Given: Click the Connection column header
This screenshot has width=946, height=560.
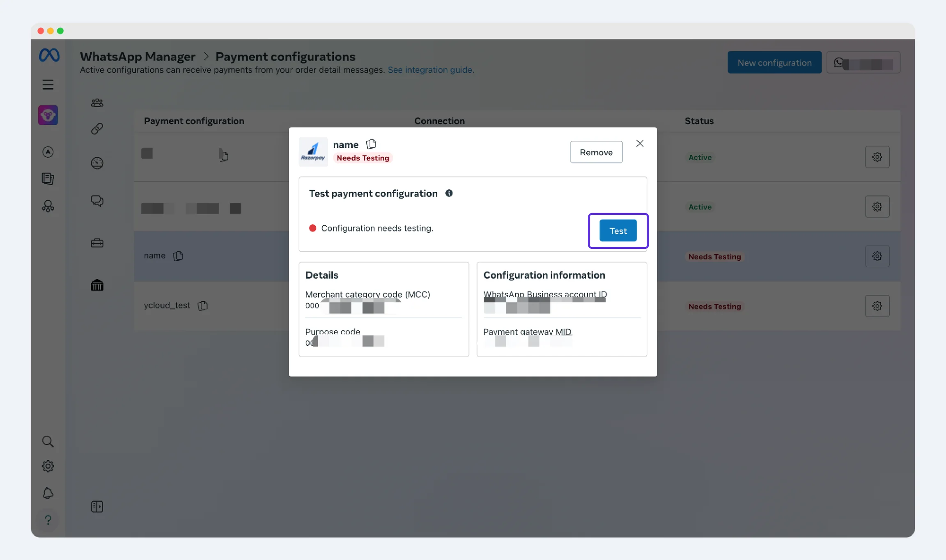Looking at the screenshot, I should 439,121.
